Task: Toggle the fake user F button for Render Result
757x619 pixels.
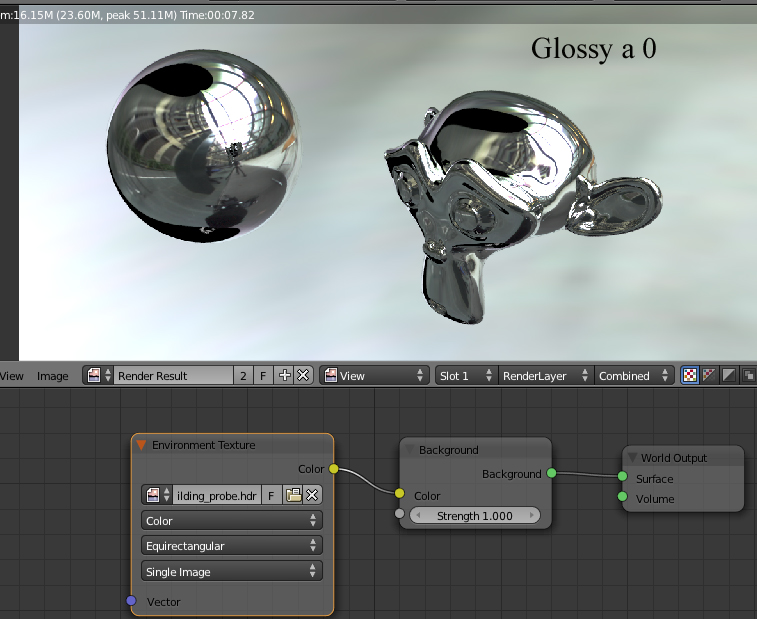Action: coord(263,375)
